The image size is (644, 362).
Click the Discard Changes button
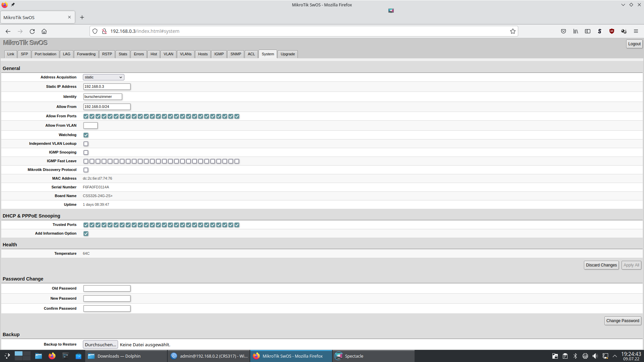(x=601, y=265)
